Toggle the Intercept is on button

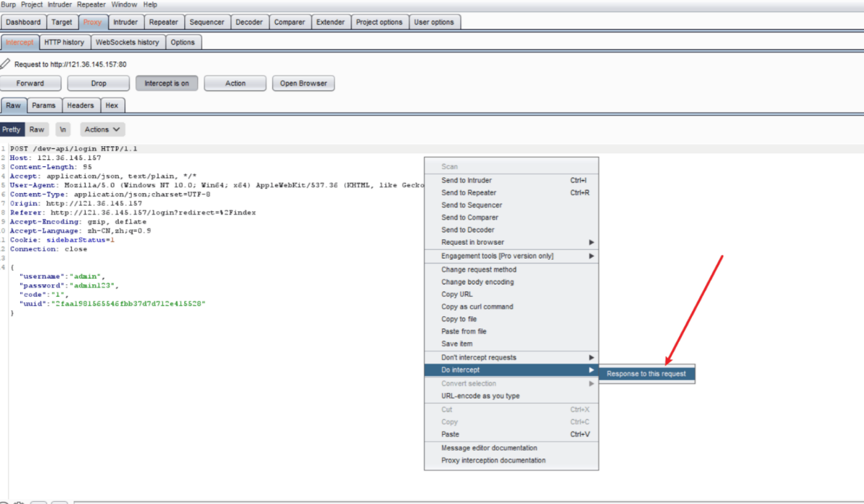click(166, 84)
